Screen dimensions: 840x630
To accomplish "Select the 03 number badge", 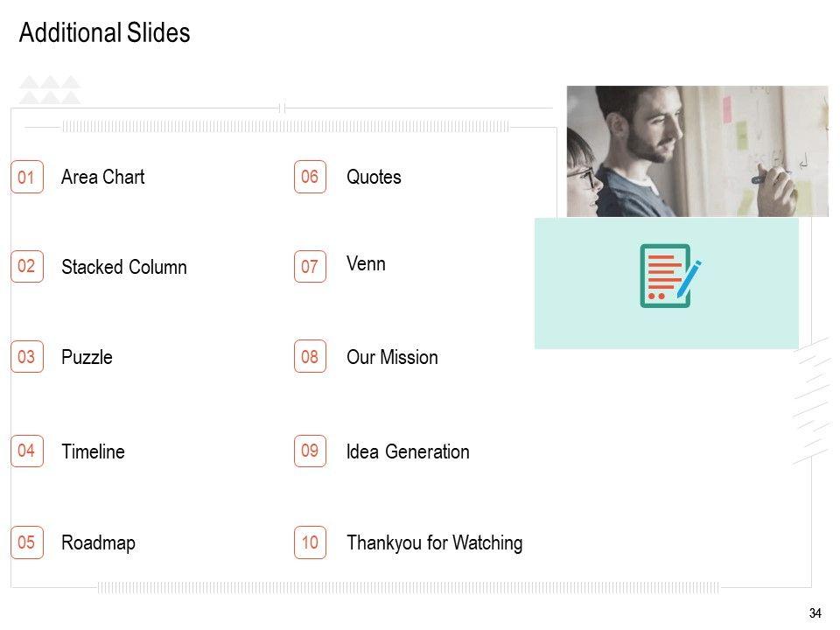I will pos(27,357).
